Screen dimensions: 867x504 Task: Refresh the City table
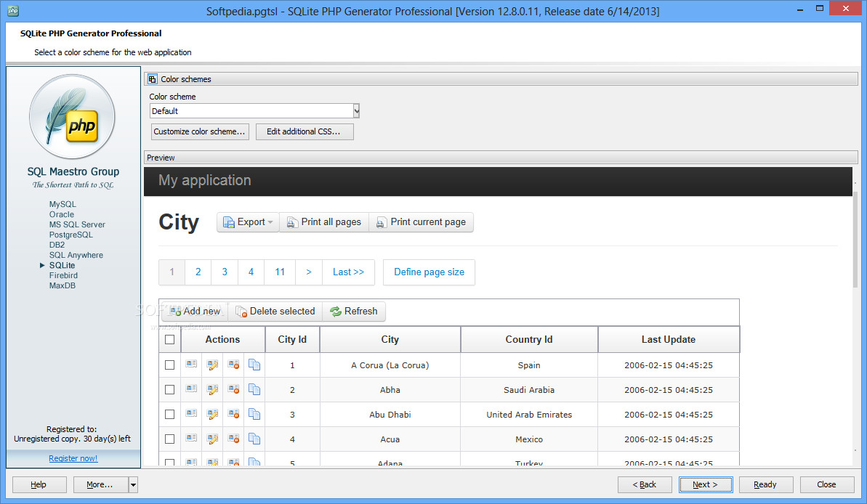(354, 311)
